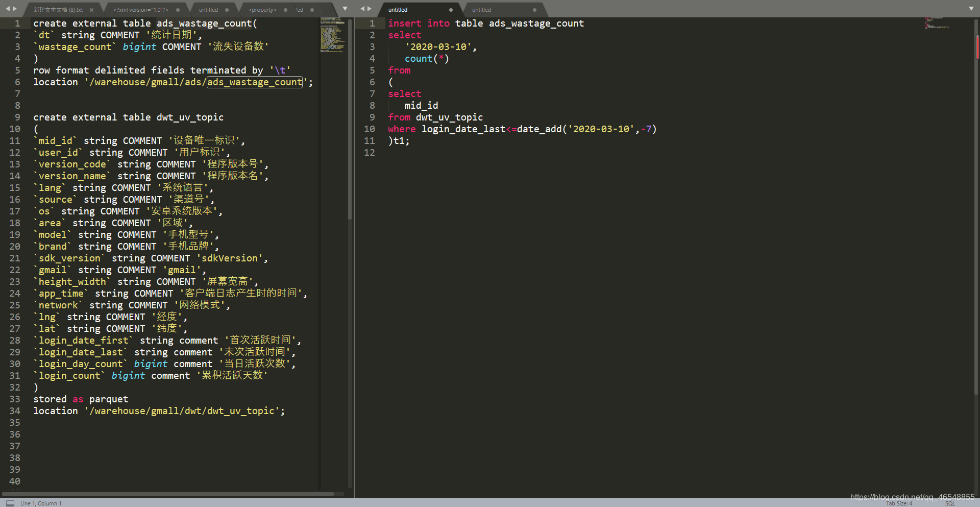Click the unsaved dot on the <property> tab
The width and height of the screenshot is (980, 507).
285,10
